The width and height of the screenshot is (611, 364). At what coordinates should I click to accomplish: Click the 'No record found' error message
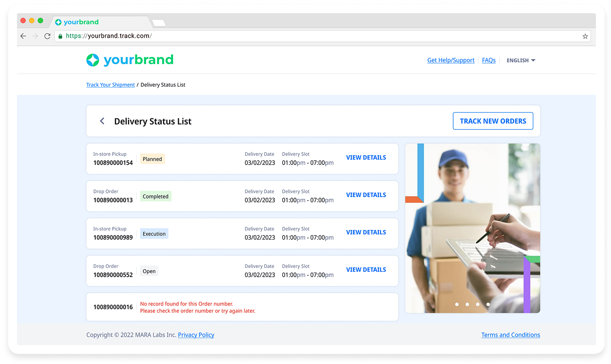(198, 307)
